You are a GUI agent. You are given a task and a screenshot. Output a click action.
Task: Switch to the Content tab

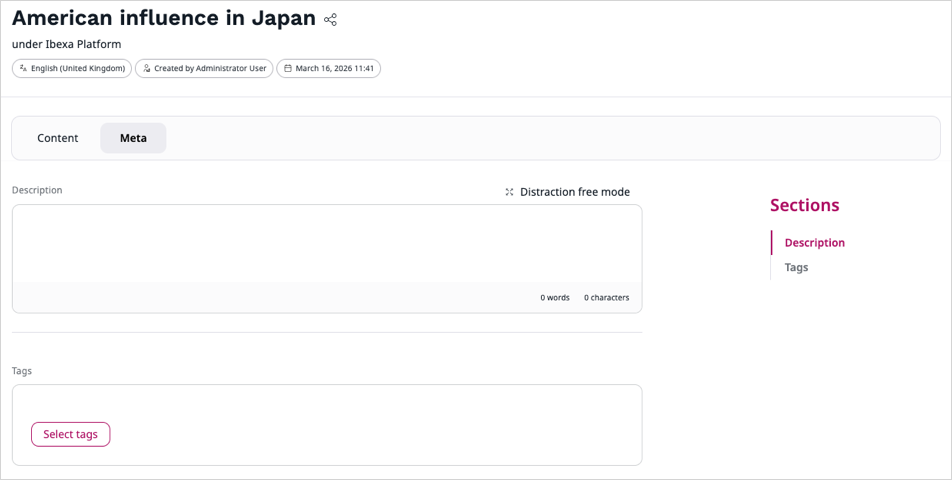pos(58,138)
